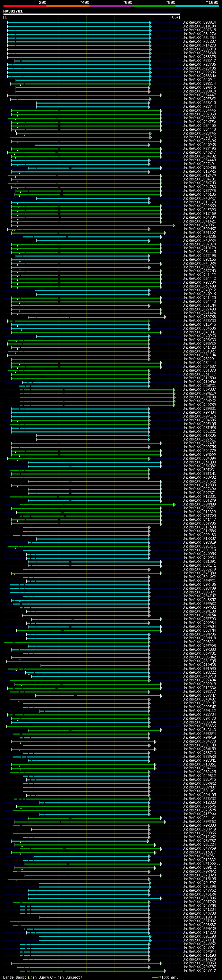Select hit UniRef100_P06671

[x=199, y=508]
